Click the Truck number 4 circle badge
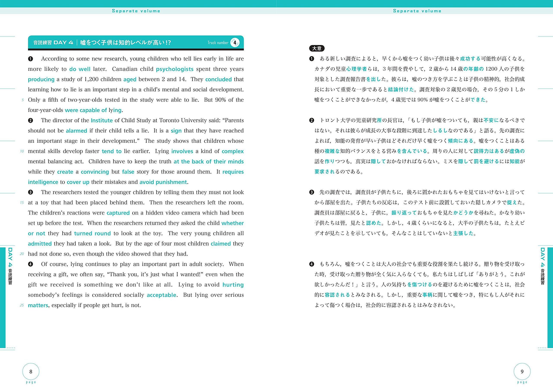Image resolution: width=553 pixels, height=392 pixels. (234, 43)
